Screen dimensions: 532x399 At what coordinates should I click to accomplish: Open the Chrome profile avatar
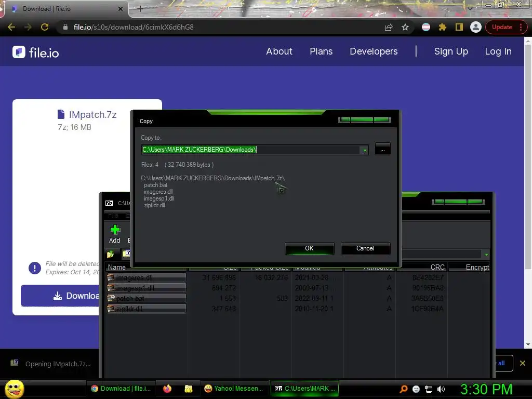coord(476,27)
